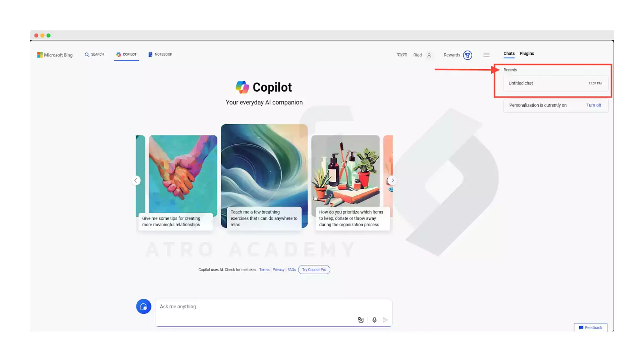Activate the microphone voice input icon
Screen dimensions: 644x362
click(374, 320)
